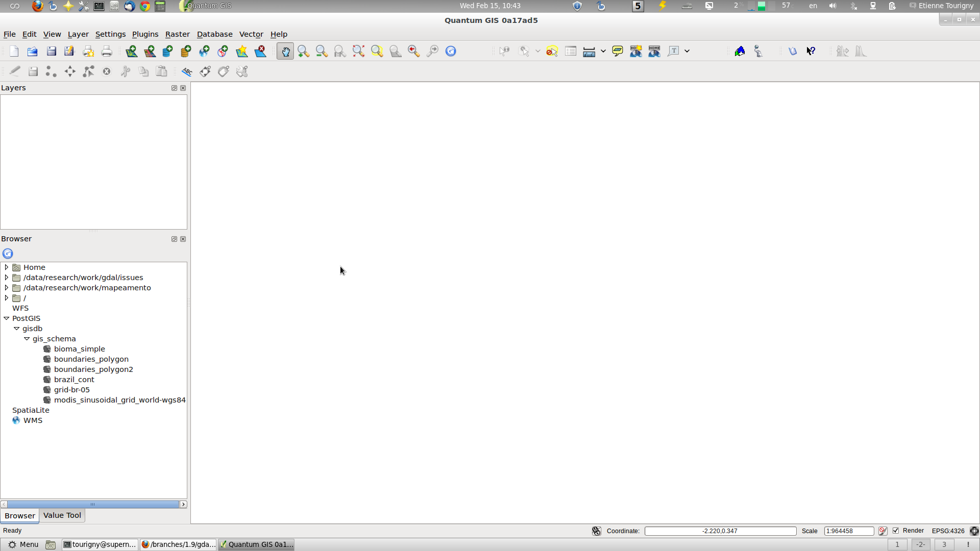Image resolution: width=980 pixels, height=551 pixels.
Task: Select the Zoom Out magnifier tool
Action: [322, 51]
